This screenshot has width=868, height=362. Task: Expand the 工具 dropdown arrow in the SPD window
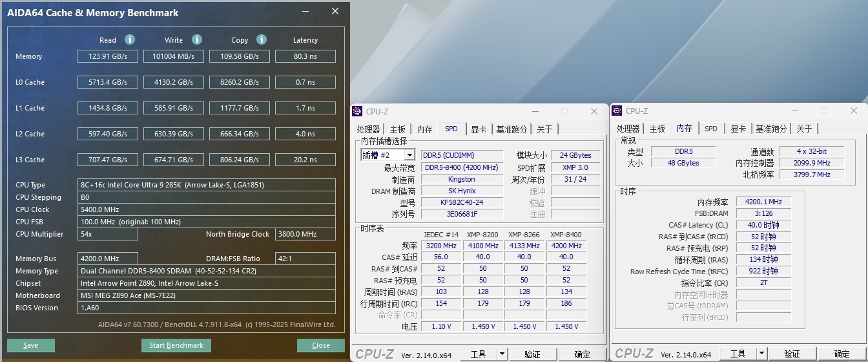click(x=502, y=354)
